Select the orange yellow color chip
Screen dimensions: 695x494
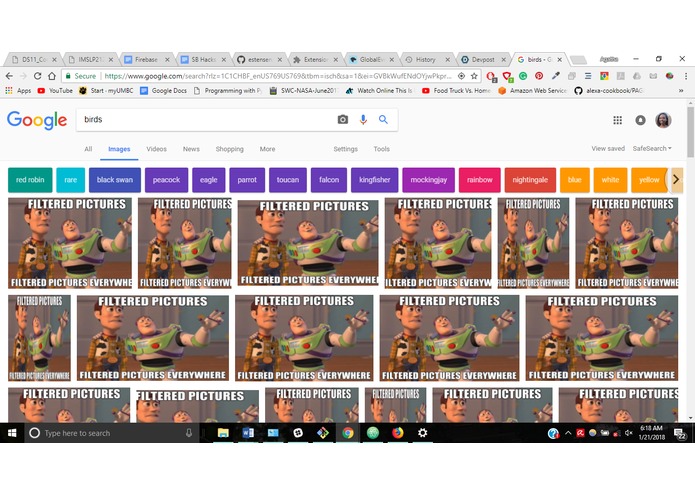649,180
